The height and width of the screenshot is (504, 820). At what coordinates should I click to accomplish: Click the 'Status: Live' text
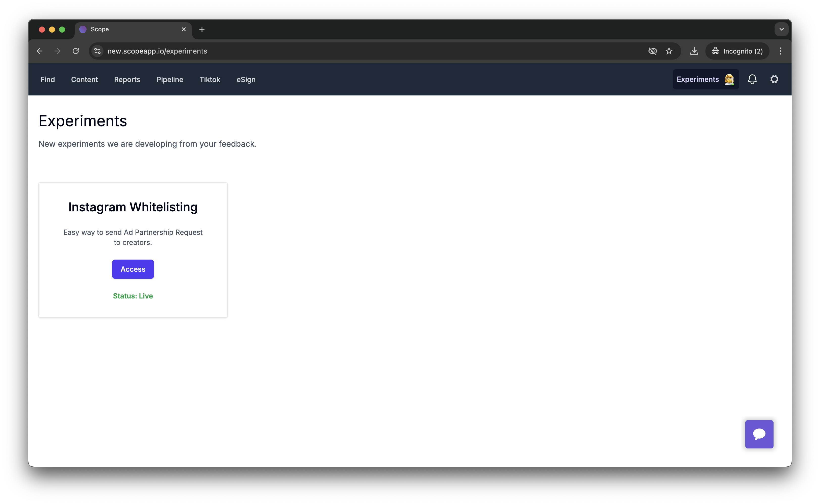coord(133,296)
